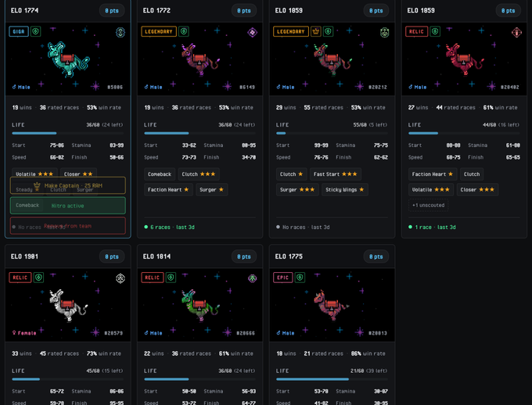
Task: Click the 'ELO 1901' heading
Action: [24, 256]
